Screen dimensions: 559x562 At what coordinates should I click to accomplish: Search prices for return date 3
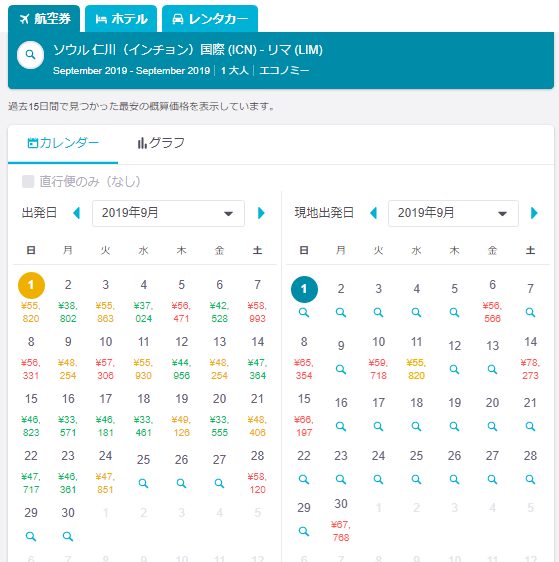point(378,313)
